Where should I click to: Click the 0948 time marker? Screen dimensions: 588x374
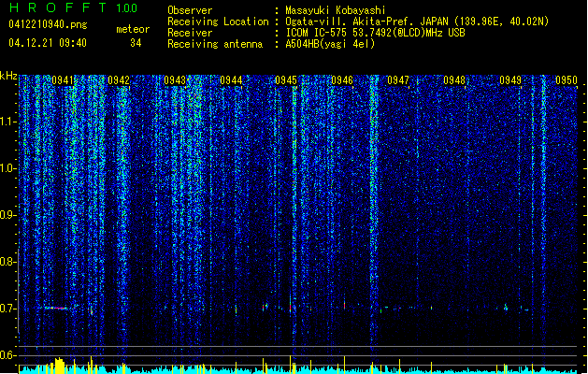pyautogui.click(x=454, y=80)
